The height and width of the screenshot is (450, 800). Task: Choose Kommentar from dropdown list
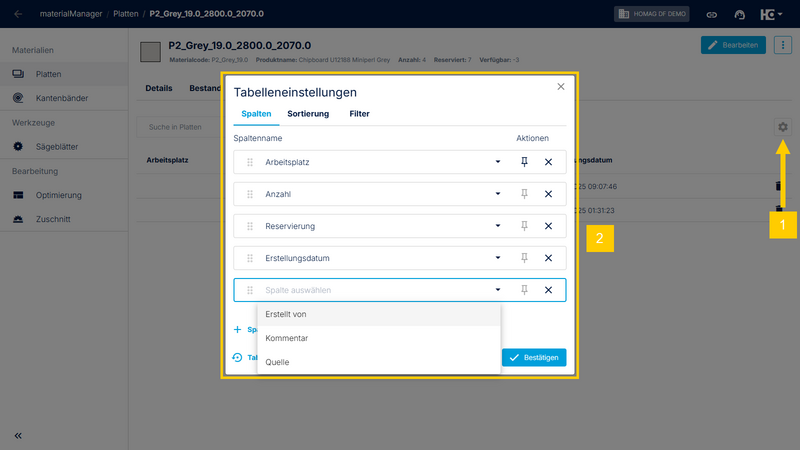click(x=379, y=338)
